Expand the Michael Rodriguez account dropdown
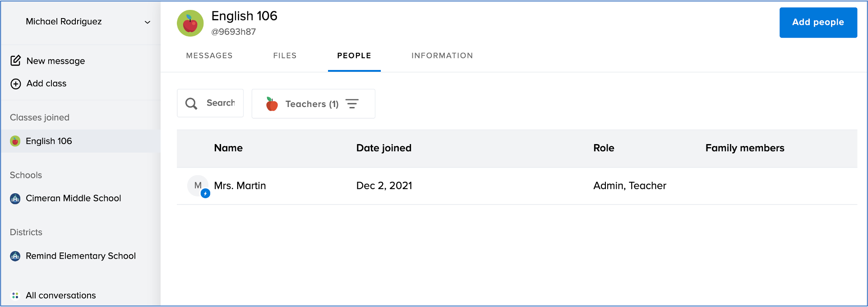Screen dimensions: 868x307 [x=147, y=22]
